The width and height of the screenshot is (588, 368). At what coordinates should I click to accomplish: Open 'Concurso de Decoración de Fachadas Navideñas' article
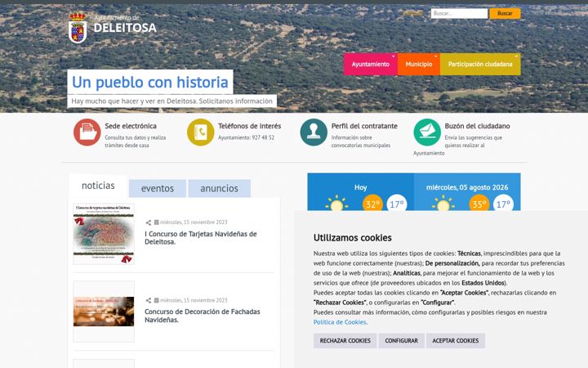click(203, 316)
